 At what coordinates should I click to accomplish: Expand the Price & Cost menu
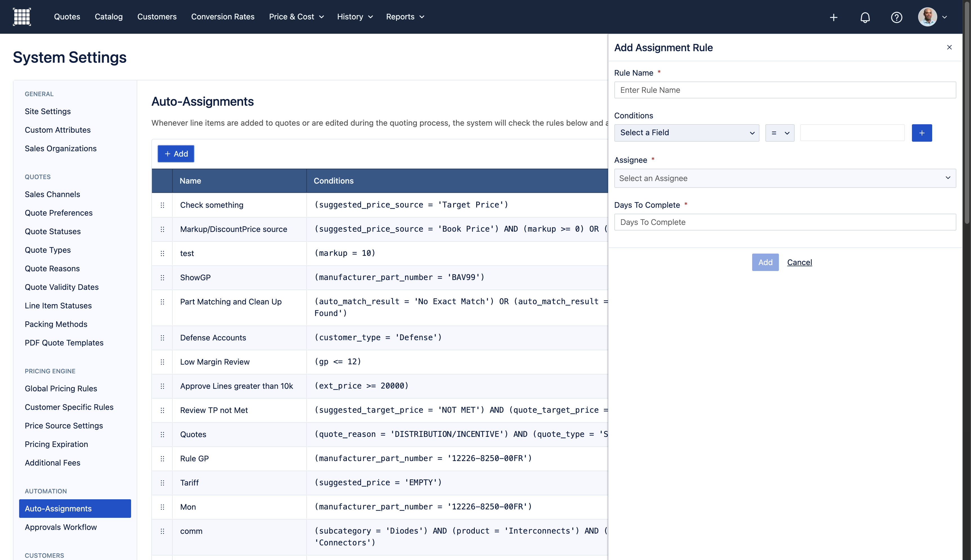point(296,17)
